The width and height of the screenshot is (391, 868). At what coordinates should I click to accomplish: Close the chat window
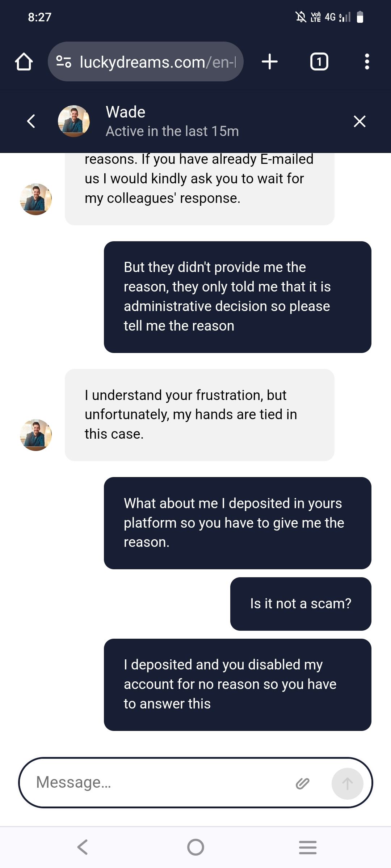(x=360, y=122)
